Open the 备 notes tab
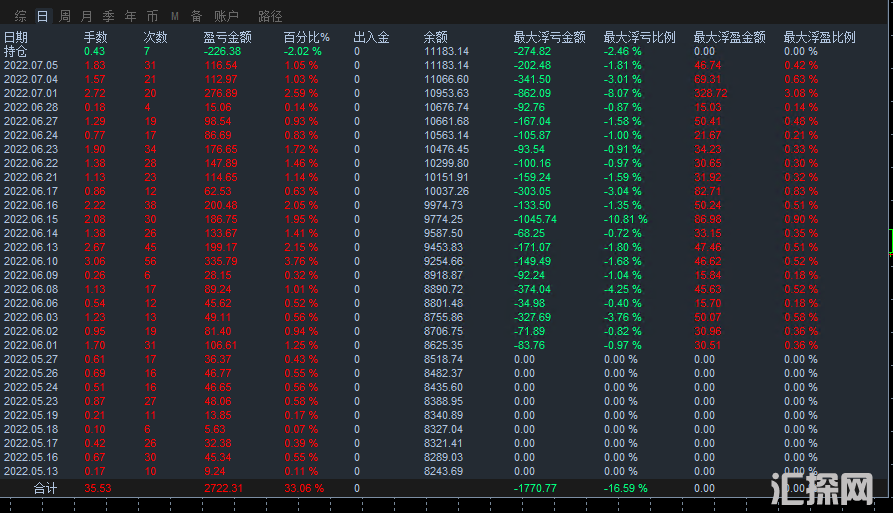893x513 pixels. [x=196, y=17]
